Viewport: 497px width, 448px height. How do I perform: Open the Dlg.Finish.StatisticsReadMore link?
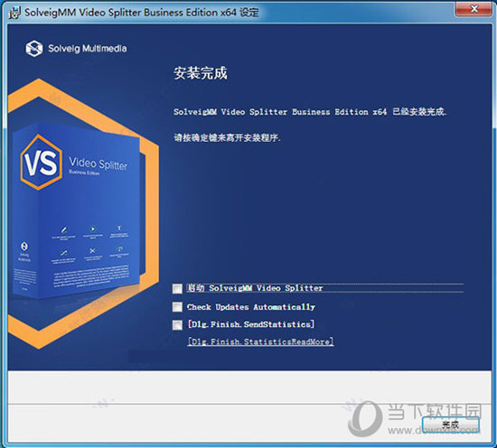pos(260,341)
